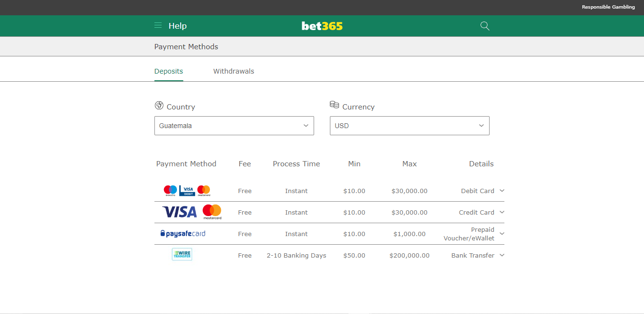Switch to the Deposits tab

(169, 71)
